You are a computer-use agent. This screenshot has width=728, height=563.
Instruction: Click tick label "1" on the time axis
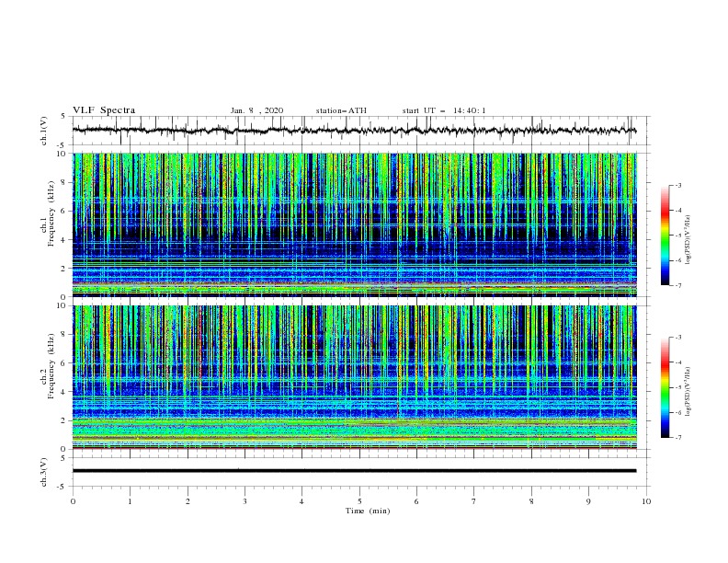(x=130, y=501)
